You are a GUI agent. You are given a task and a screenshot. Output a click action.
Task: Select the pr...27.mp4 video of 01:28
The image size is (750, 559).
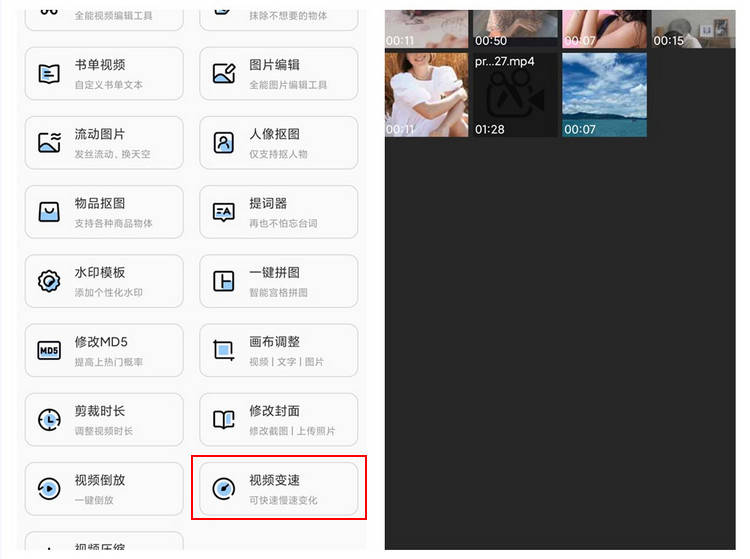515,95
